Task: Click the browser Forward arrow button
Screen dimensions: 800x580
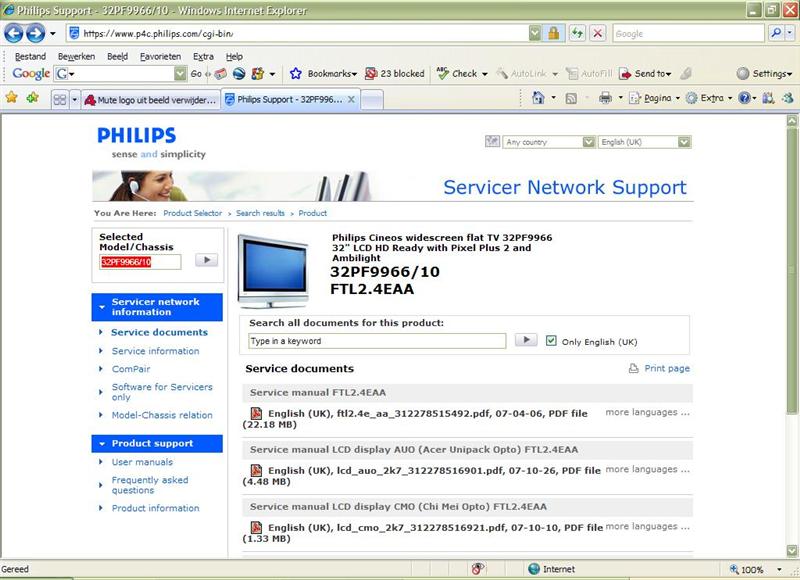Action: [35, 34]
